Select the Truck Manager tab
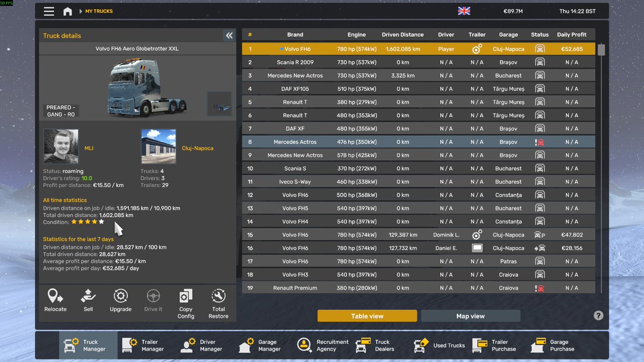The image size is (644, 362). point(88,345)
